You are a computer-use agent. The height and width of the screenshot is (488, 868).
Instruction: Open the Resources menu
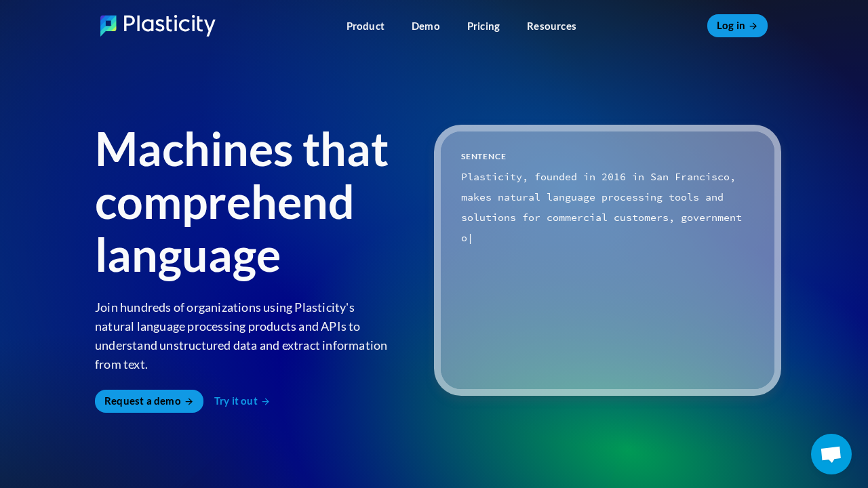click(x=551, y=26)
